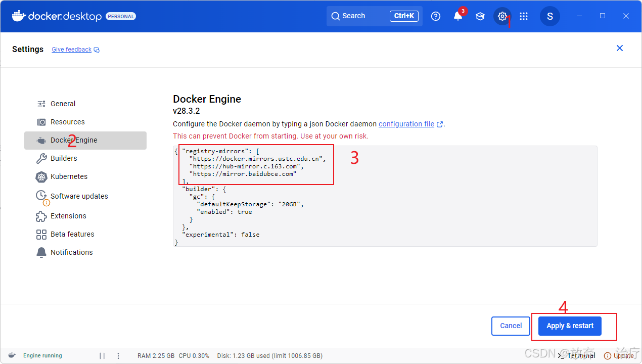Click in the daemon JSON editor
Viewport: 642px width, 364px height.
coord(385,196)
